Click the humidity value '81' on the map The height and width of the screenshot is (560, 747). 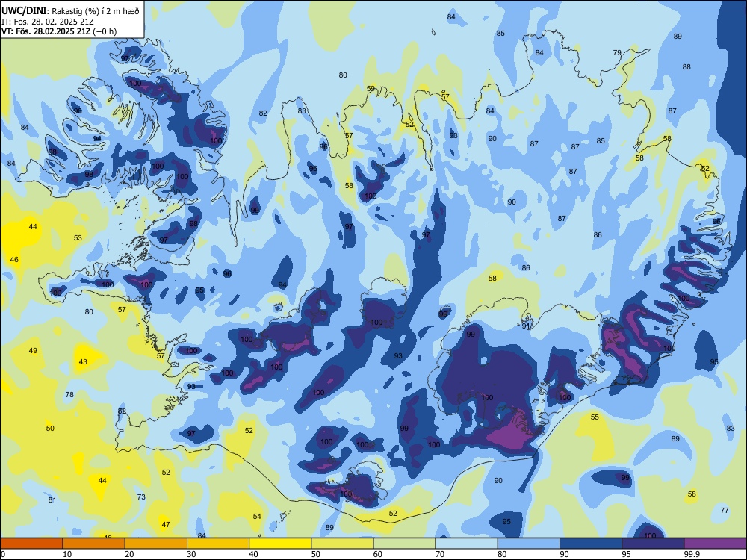(52, 500)
